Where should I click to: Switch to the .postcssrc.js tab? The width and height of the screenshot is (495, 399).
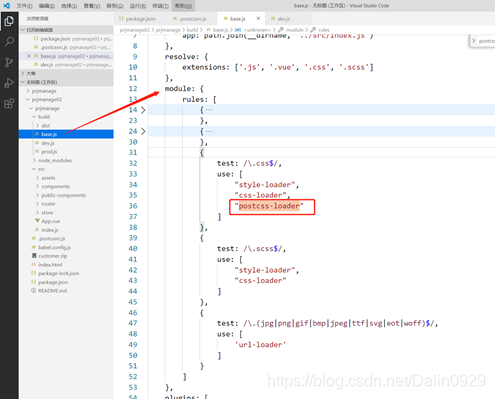tap(192, 19)
